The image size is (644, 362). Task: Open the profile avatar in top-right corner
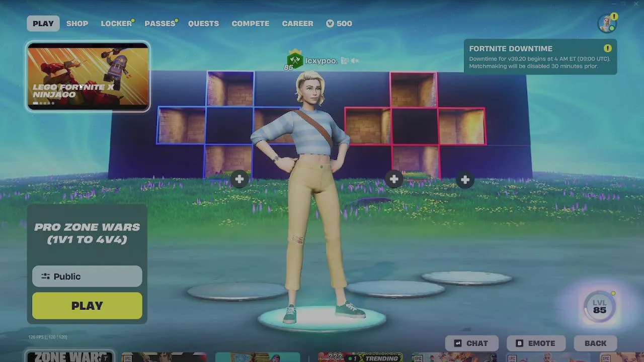(607, 23)
